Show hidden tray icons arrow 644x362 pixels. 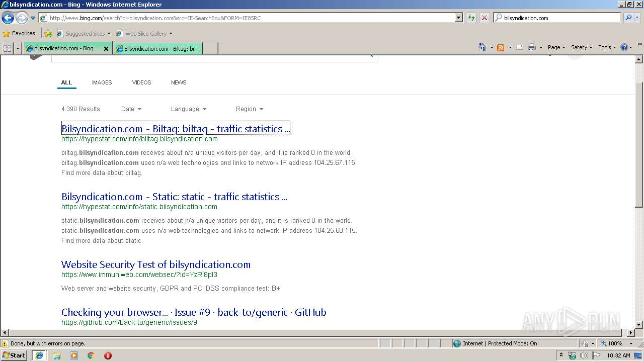click(561, 355)
